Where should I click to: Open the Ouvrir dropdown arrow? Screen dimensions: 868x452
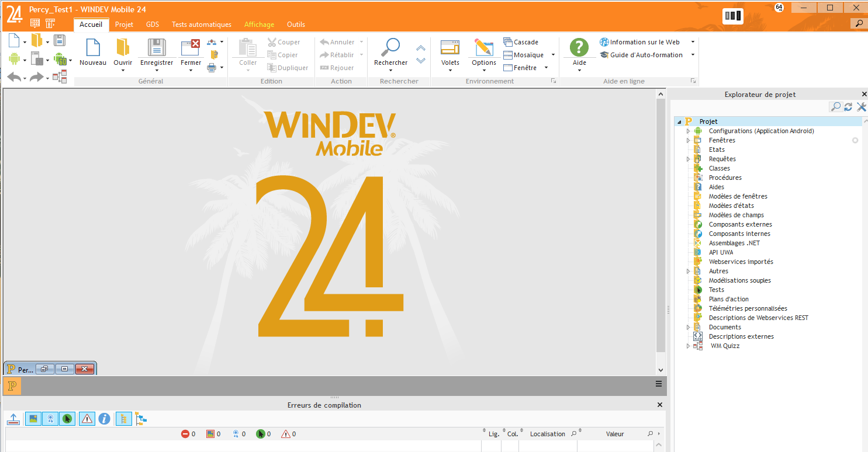pos(123,71)
